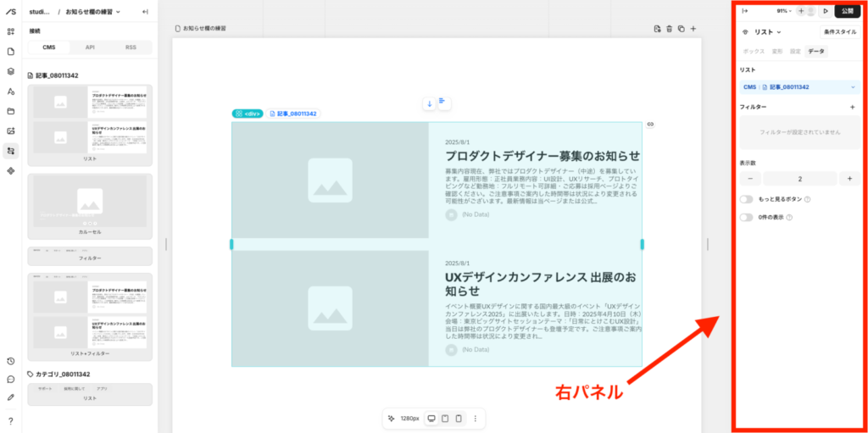Click the preview play icon

point(825,11)
